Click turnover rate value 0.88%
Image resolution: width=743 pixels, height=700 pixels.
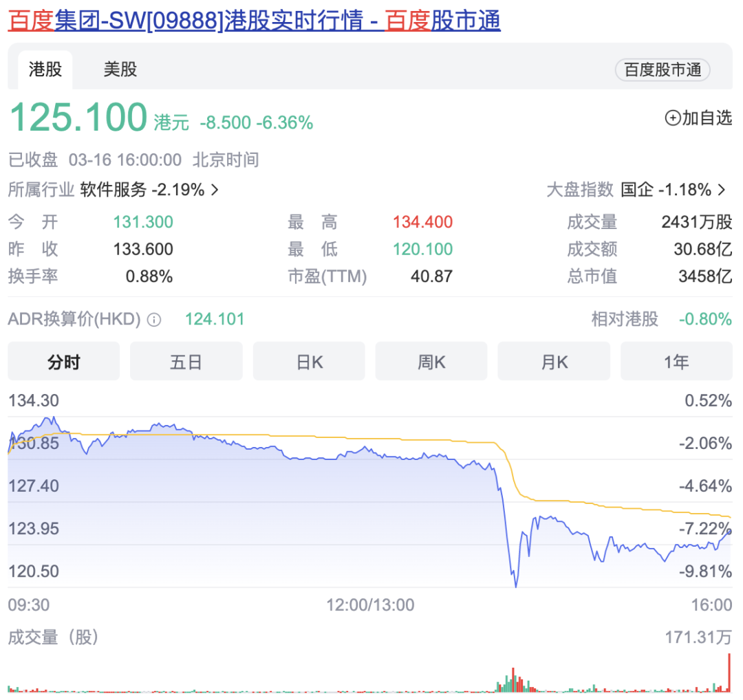tap(149, 276)
